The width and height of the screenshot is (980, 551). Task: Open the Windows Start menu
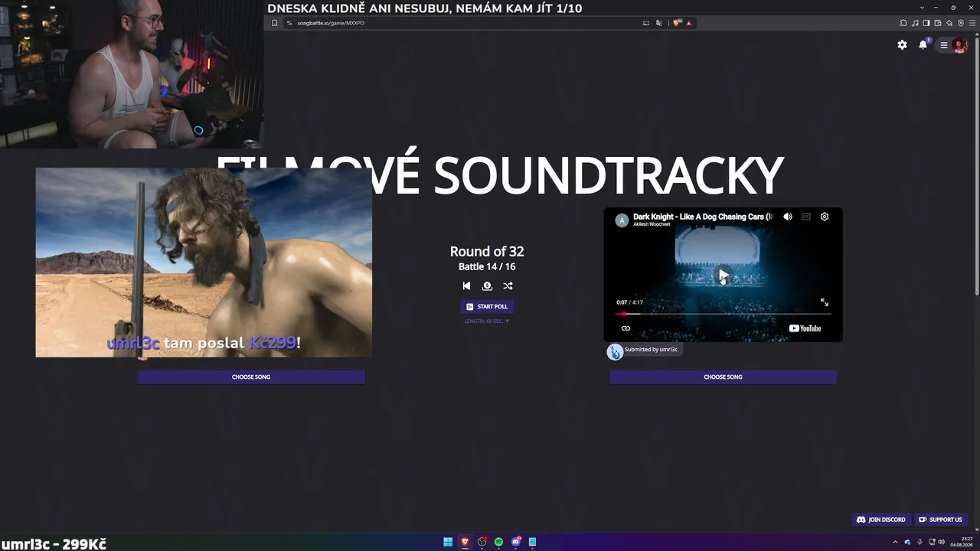tap(448, 542)
